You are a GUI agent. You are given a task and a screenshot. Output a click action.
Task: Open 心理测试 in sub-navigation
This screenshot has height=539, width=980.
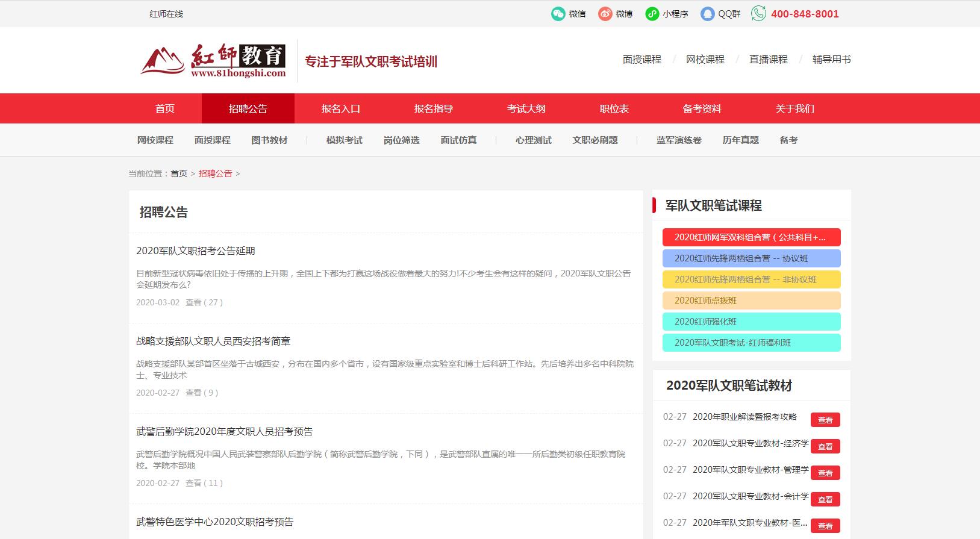point(534,140)
